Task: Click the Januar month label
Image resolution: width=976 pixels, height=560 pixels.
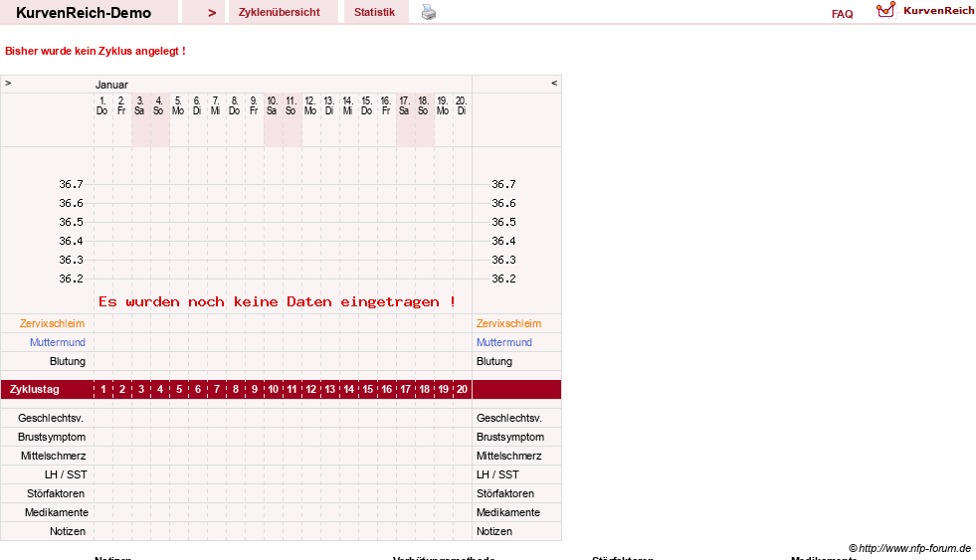Action: tap(111, 85)
